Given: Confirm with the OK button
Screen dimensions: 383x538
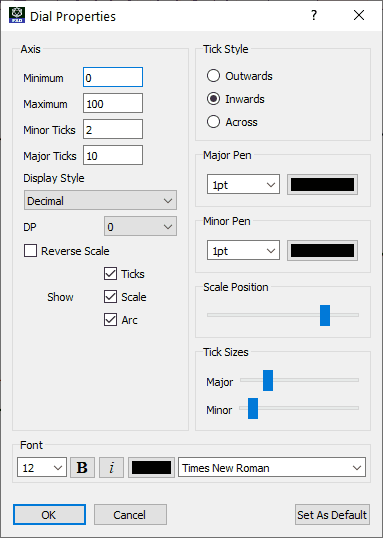Looking at the screenshot, I should [x=49, y=514].
